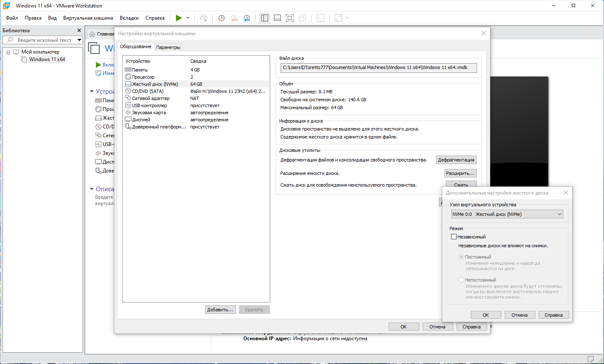Click the console view toolbar icon
This screenshot has width=604, height=364.
(x=320, y=18)
